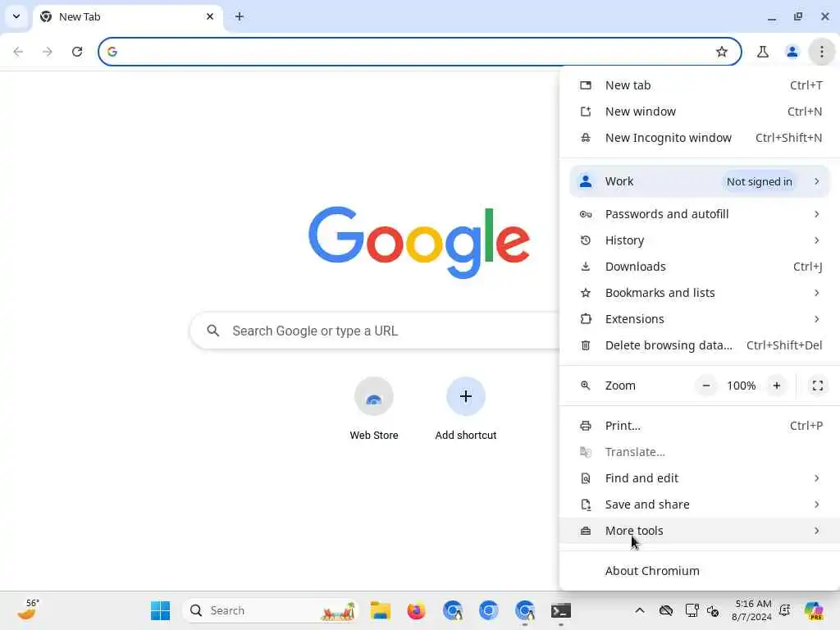Click the Incognito icon in menu
The height and width of the screenshot is (630, 840).
click(586, 138)
